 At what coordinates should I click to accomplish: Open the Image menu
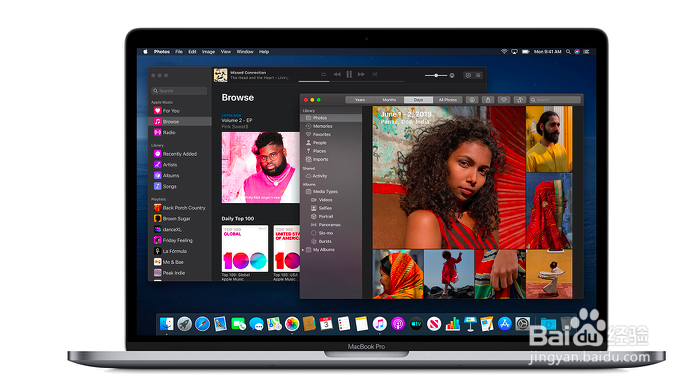click(208, 51)
